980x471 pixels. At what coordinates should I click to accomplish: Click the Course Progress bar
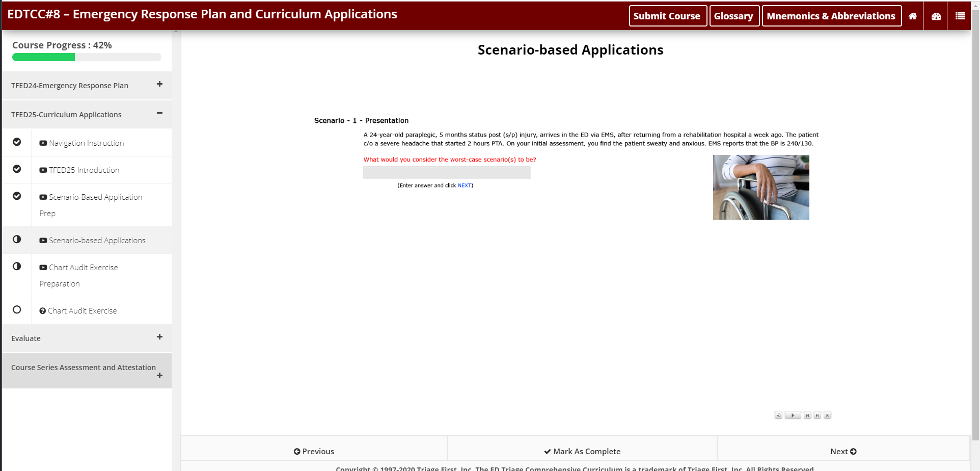pos(86,57)
